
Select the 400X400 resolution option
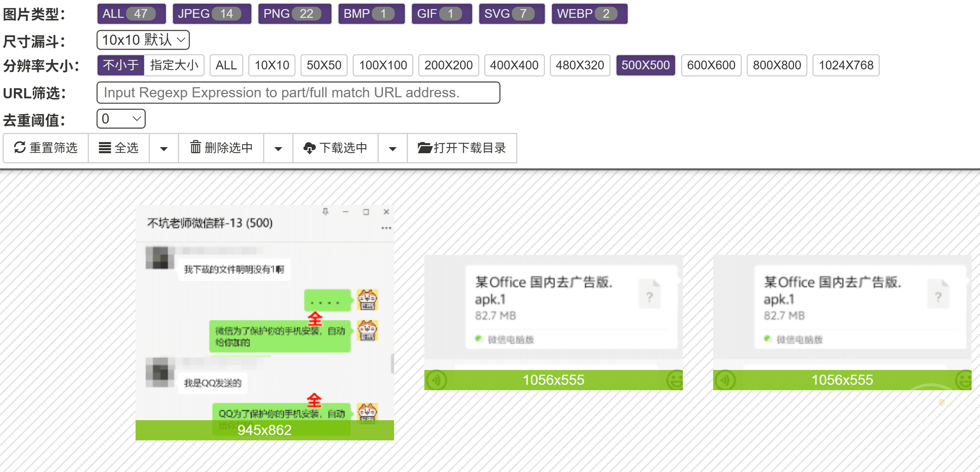[x=514, y=65]
